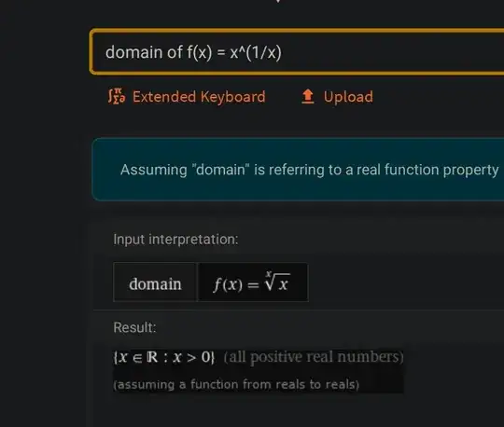Click the "assuming a function from reals to reals" note
This screenshot has height=427, width=504.
click(x=236, y=384)
